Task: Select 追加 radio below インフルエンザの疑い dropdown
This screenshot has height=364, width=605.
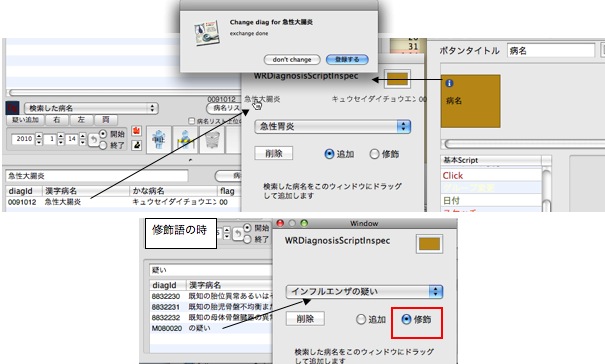Action: tap(361, 319)
